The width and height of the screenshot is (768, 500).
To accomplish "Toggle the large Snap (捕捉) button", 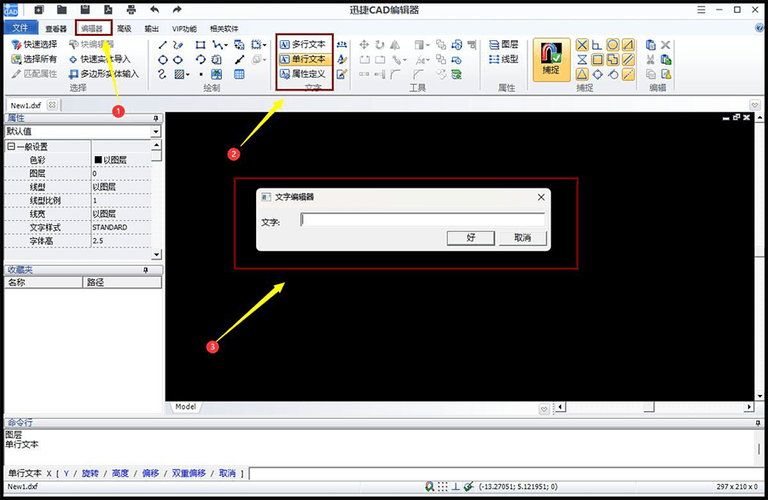I will pyautogui.click(x=552, y=60).
